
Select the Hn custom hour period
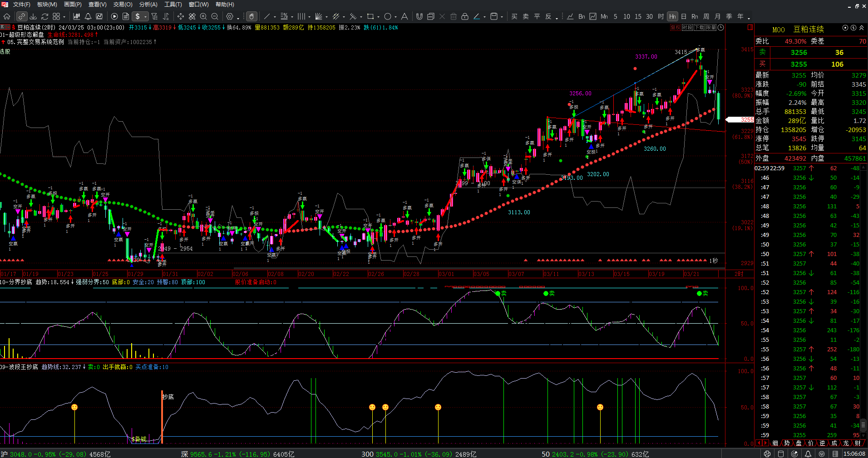(x=672, y=16)
